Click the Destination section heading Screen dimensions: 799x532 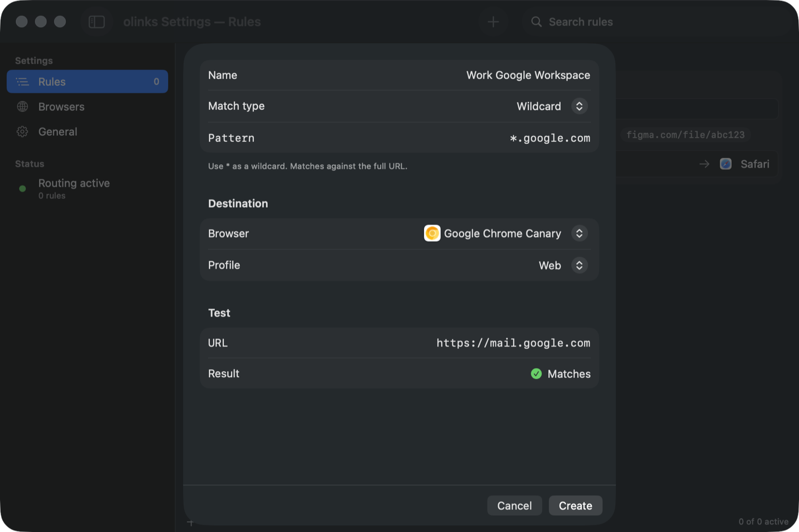tap(238, 204)
